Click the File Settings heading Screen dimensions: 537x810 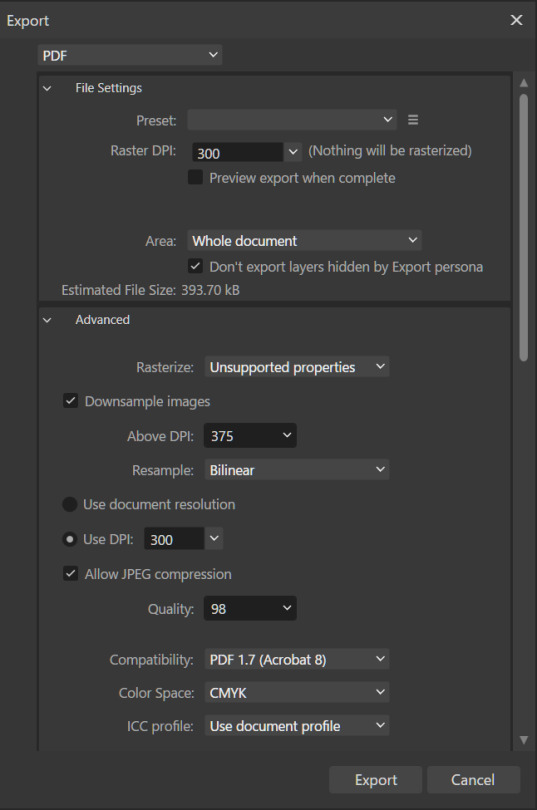[108, 88]
